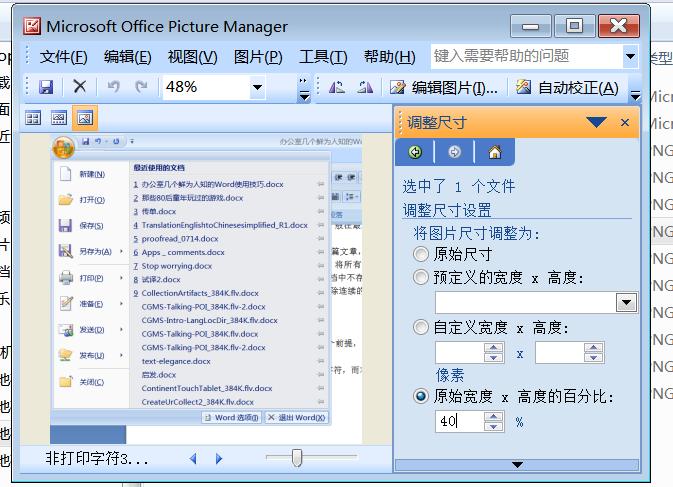Click the Redo arrow icon
673x487 pixels.
pos(141,87)
